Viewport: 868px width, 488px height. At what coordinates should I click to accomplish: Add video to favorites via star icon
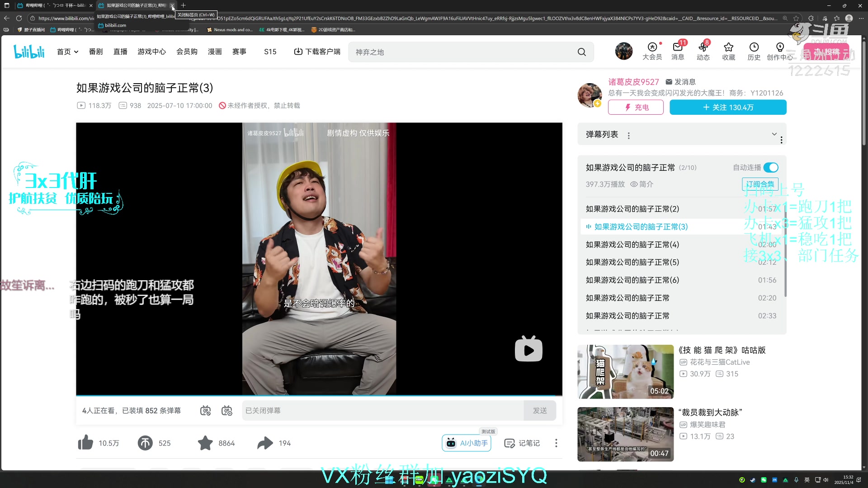tap(205, 443)
